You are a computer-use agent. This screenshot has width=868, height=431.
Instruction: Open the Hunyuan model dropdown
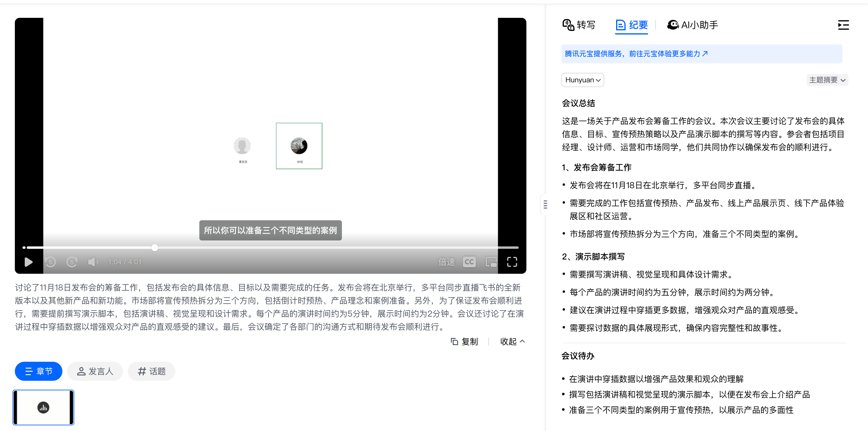(x=582, y=80)
